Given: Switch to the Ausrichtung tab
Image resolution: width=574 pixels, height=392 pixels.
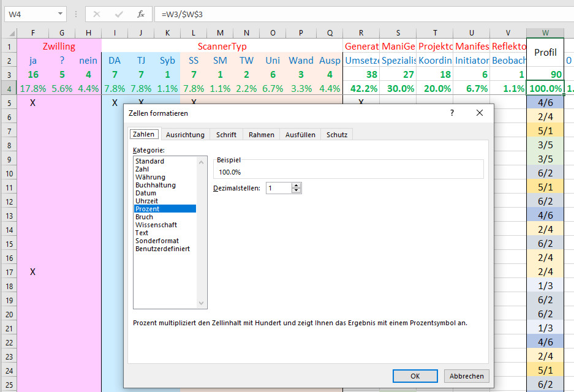Looking at the screenshot, I should (x=185, y=135).
